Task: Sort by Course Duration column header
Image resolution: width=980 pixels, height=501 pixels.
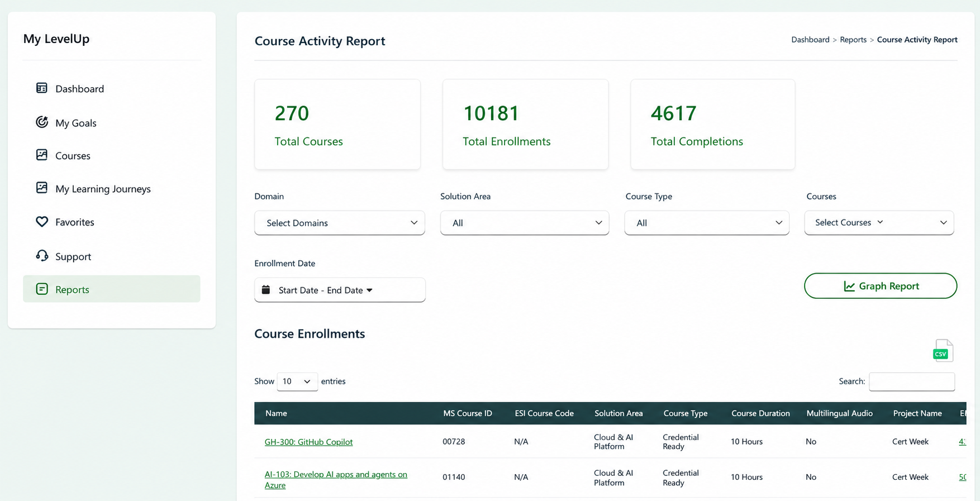Action: pos(760,413)
